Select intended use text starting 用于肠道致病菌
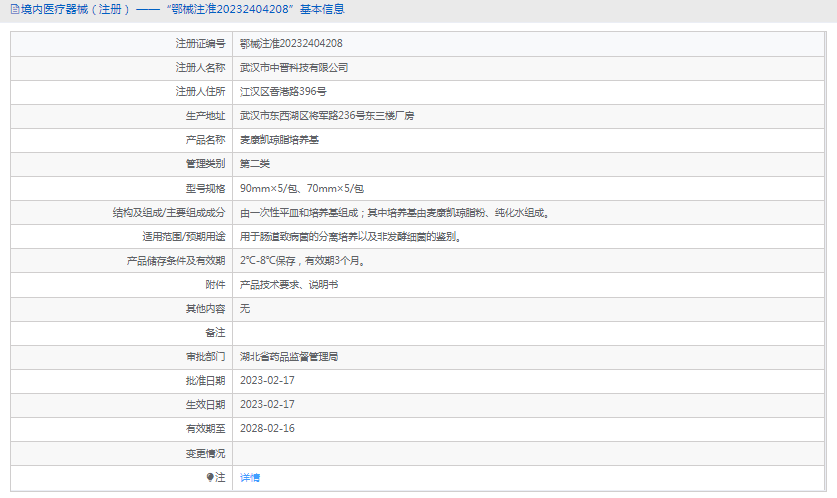837x498 pixels. pyautogui.click(x=351, y=236)
